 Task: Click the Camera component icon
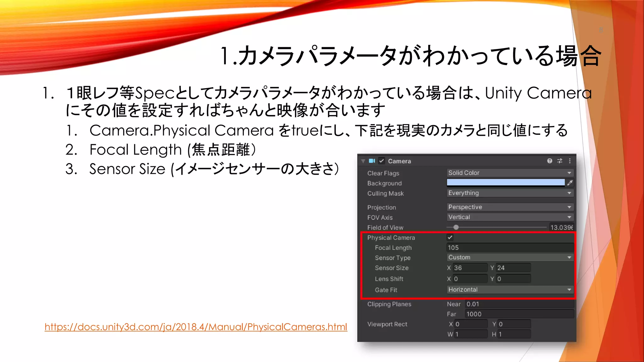(x=372, y=161)
